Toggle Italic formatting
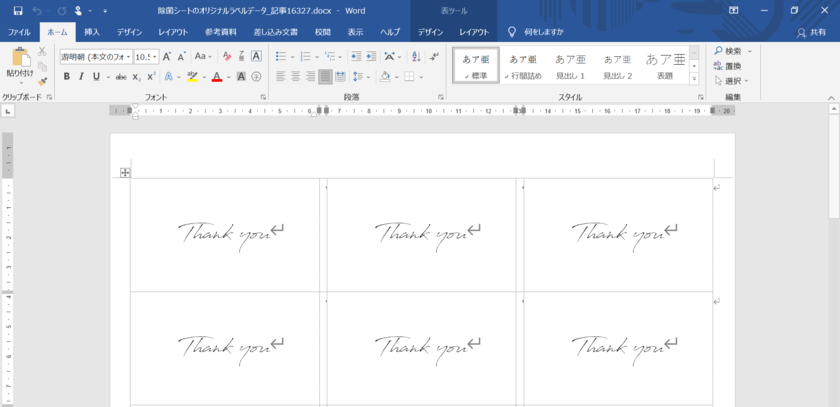The width and height of the screenshot is (840, 407). tap(83, 77)
